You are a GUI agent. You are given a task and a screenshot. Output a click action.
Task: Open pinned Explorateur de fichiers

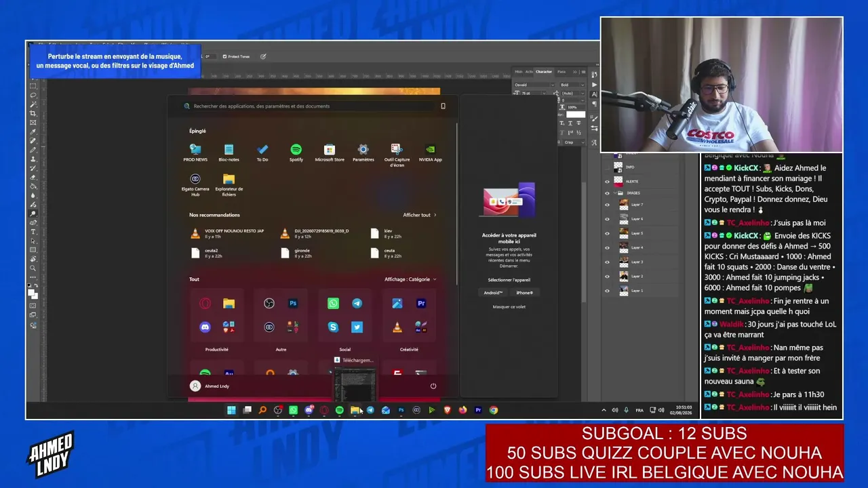(x=229, y=184)
